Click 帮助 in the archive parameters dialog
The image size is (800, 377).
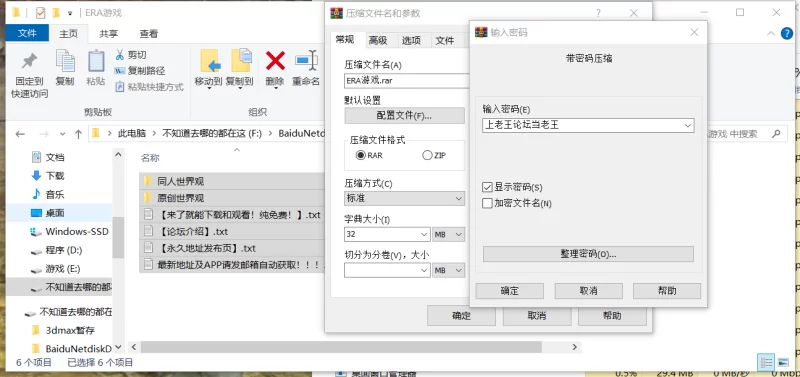(x=612, y=316)
